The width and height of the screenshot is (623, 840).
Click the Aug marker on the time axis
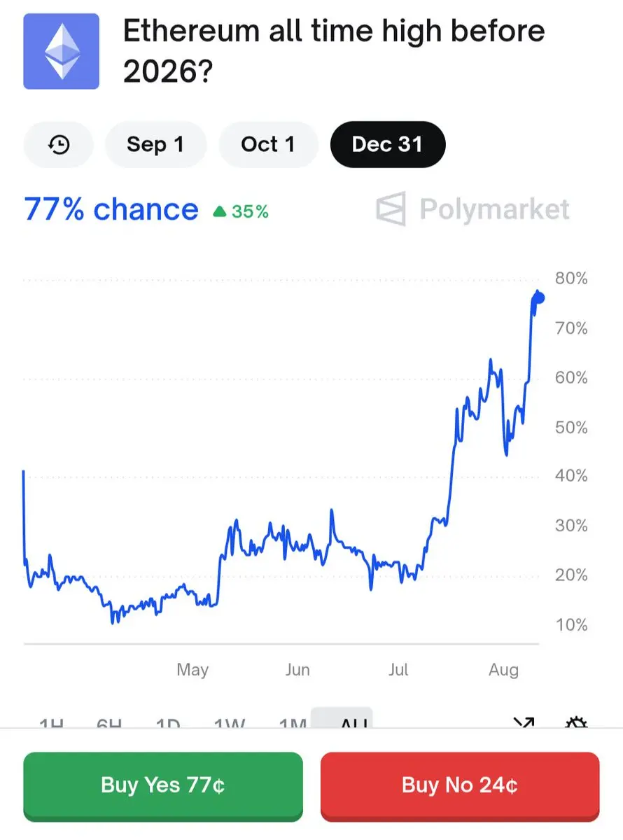pyautogui.click(x=503, y=670)
